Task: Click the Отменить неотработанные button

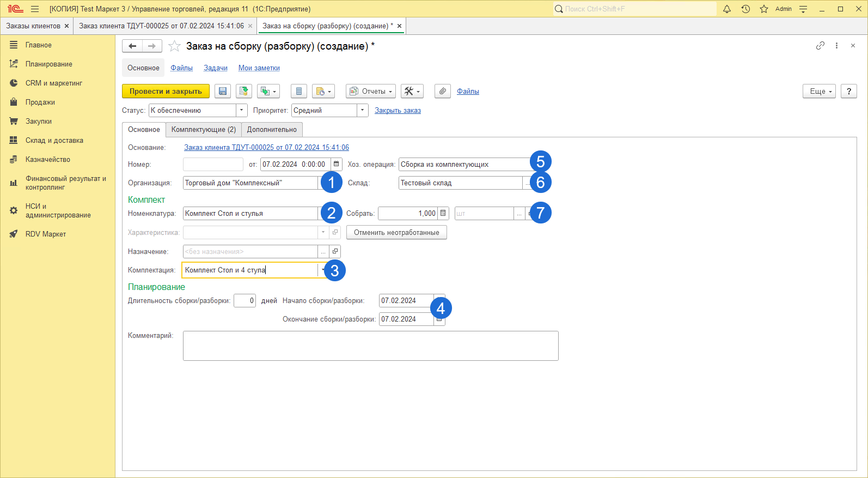Action: 396,233
